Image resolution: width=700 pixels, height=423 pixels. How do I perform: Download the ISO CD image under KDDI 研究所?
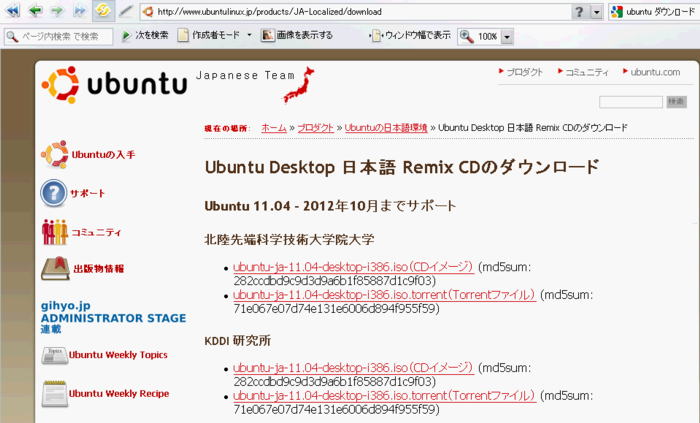tap(353, 368)
